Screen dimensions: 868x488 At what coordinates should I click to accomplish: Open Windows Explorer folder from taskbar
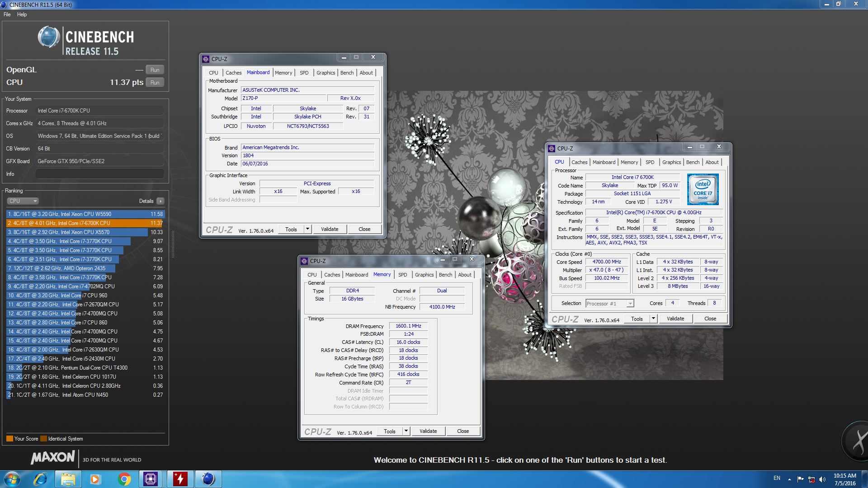tap(68, 479)
